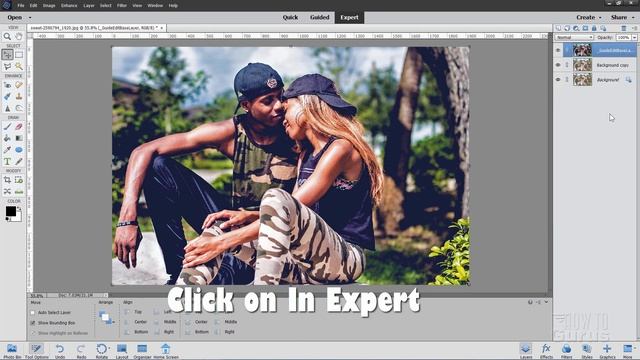Open the Enhance menu
Image resolution: width=640 pixels, height=360 pixels.
tap(69, 6)
